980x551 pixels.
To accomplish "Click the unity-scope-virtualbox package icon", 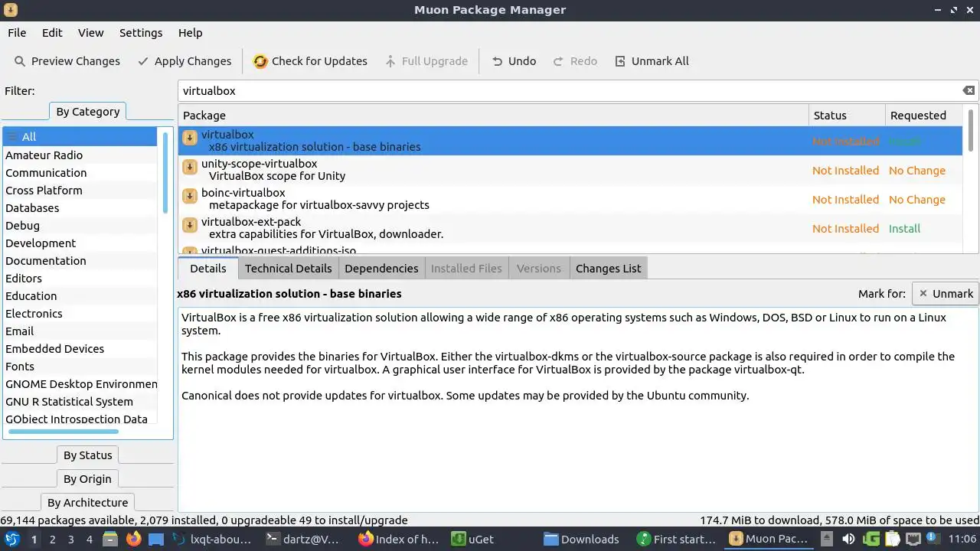I will tap(190, 168).
